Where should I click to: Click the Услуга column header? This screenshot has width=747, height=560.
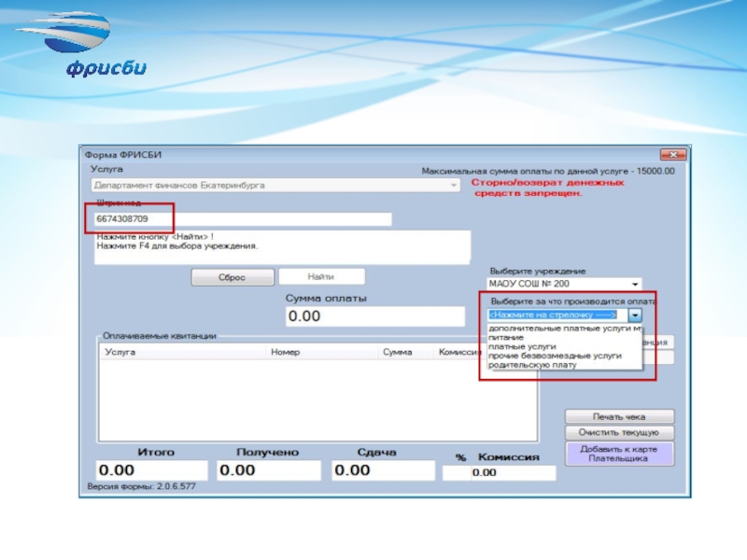pos(182,353)
